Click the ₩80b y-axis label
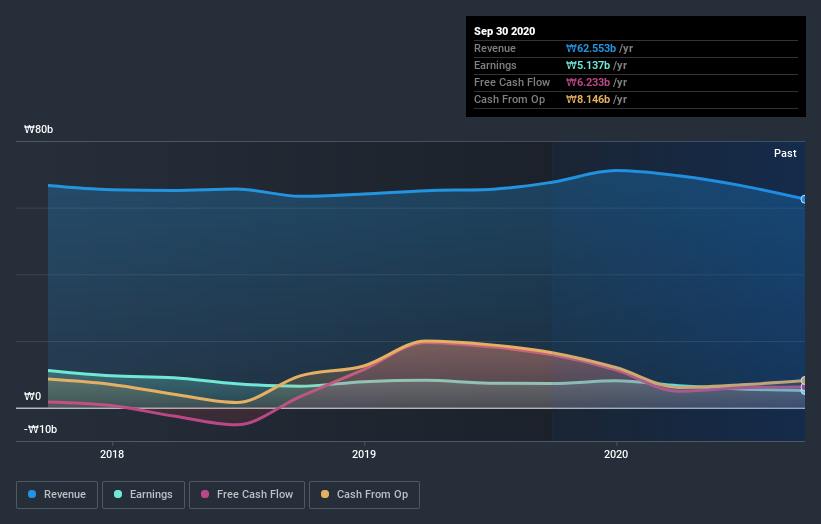 pos(38,129)
